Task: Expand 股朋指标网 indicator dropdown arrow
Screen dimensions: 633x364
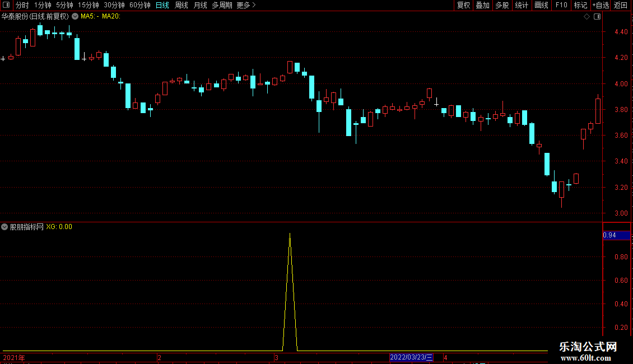Action: pos(4,227)
